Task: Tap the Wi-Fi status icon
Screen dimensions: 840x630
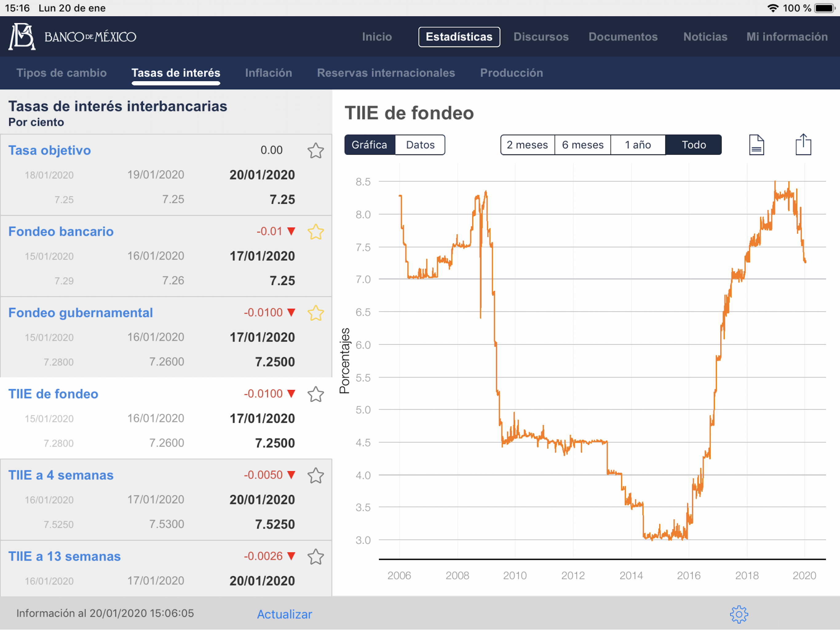Action: coord(773,8)
